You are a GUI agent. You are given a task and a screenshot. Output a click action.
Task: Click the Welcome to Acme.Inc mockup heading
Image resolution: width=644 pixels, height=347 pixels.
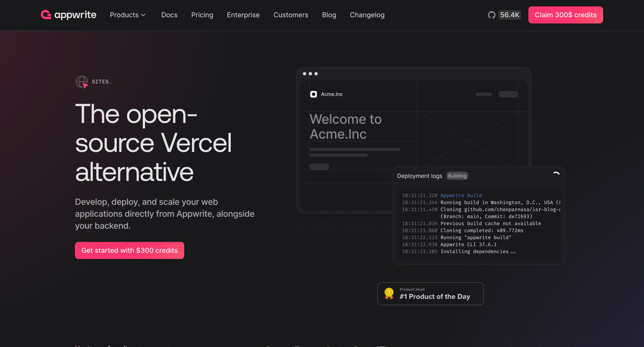[345, 127]
